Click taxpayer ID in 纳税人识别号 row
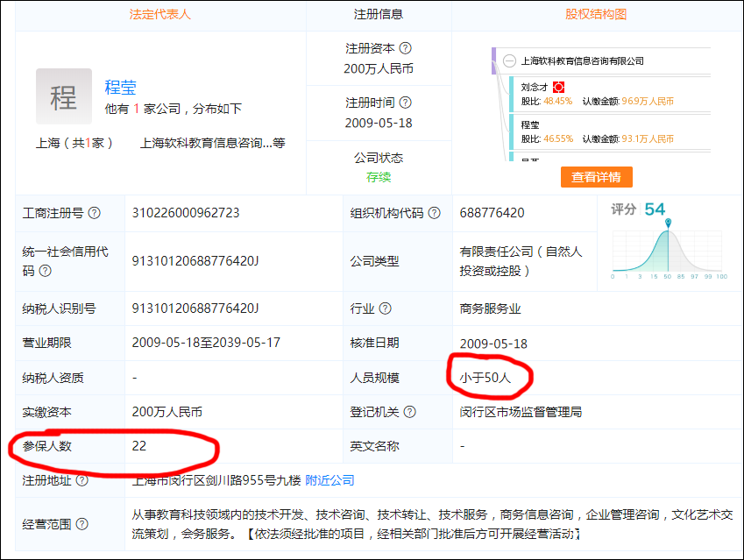 point(195,308)
